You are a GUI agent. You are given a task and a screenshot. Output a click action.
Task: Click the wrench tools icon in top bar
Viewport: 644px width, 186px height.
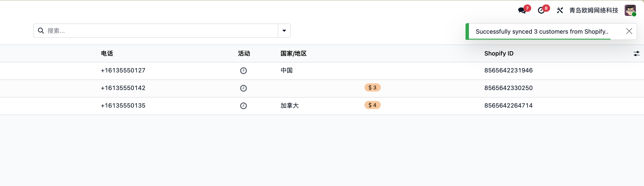tap(560, 10)
